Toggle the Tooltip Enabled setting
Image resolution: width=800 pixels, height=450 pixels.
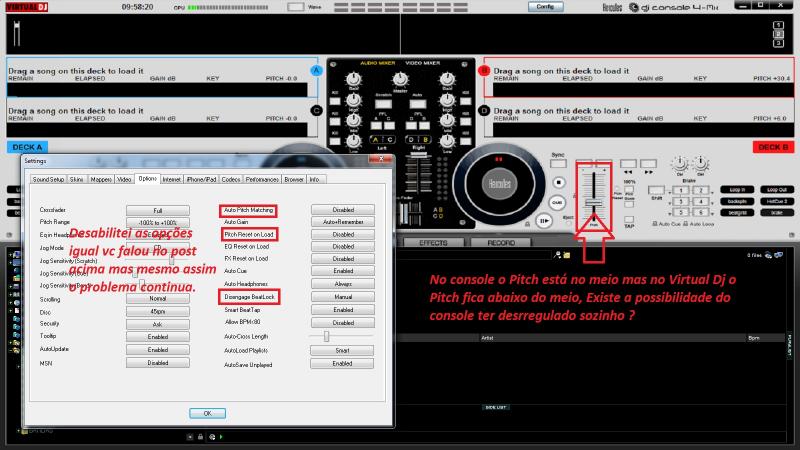158,337
